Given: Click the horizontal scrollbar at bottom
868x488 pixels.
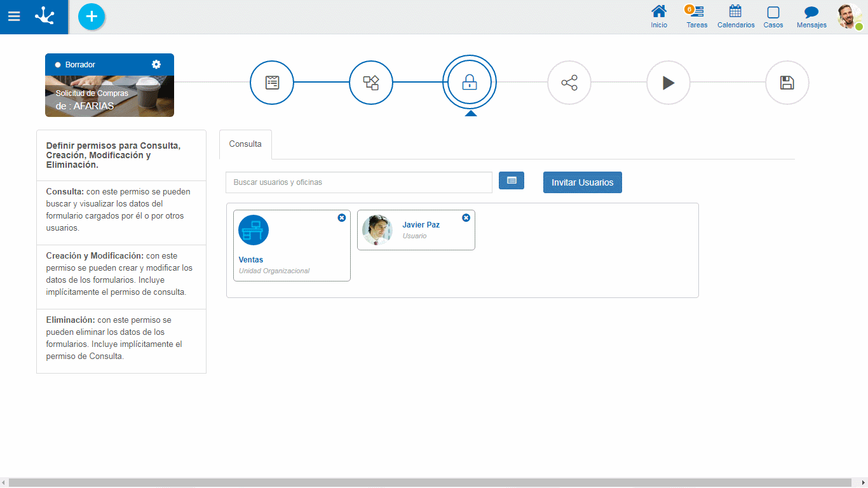Looking at the screenshot, I should (430, 483).
